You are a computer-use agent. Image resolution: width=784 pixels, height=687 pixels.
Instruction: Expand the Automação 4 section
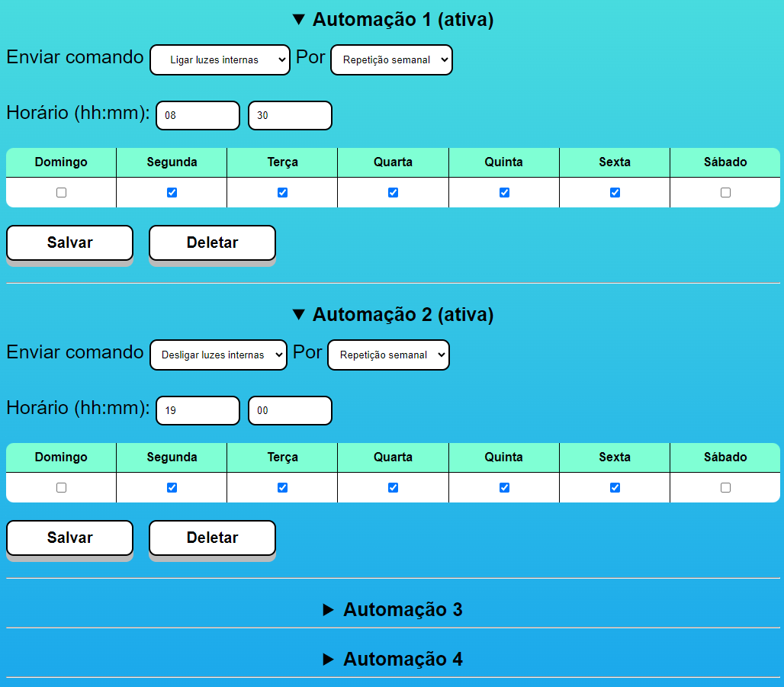(x=393, y=660)
